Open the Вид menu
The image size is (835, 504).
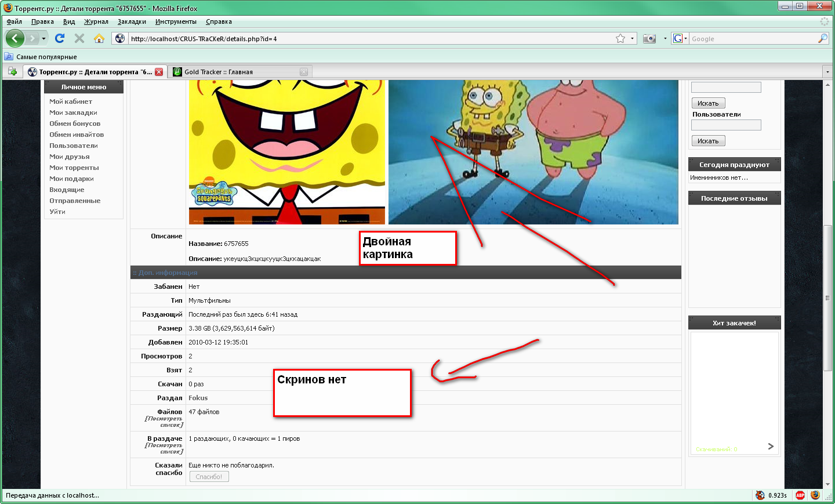(69, 21)
